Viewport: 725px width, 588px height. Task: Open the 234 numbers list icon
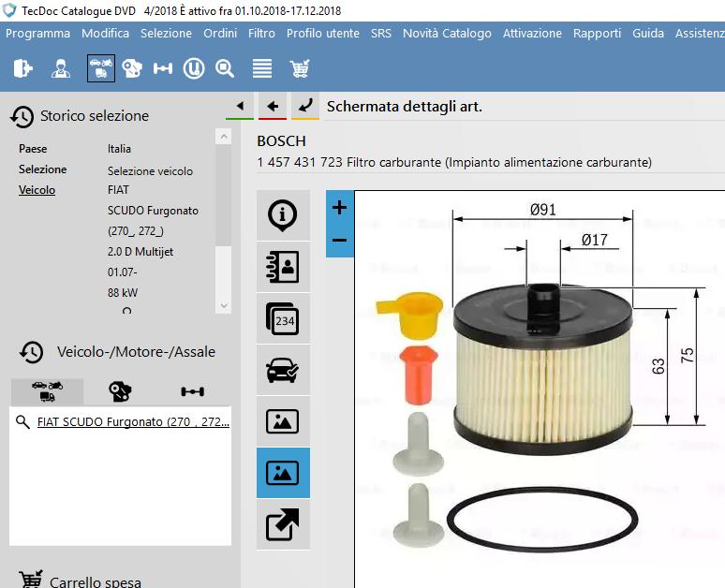[283, 318]
